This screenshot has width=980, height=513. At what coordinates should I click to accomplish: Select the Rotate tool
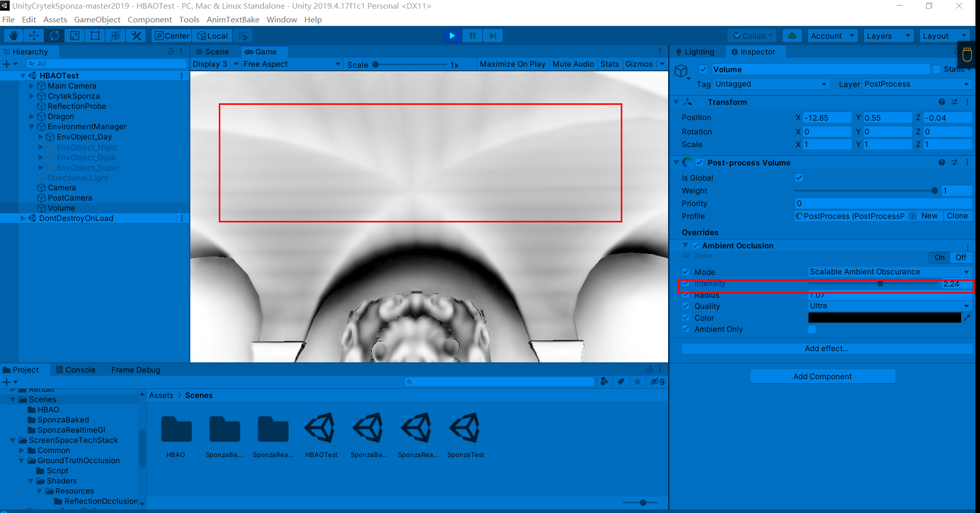tap(54, 36)
